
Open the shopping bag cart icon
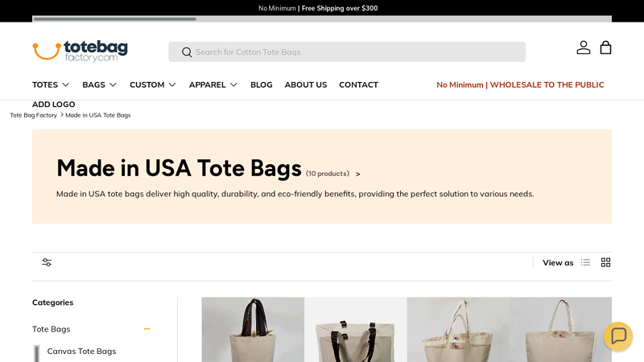605,47
